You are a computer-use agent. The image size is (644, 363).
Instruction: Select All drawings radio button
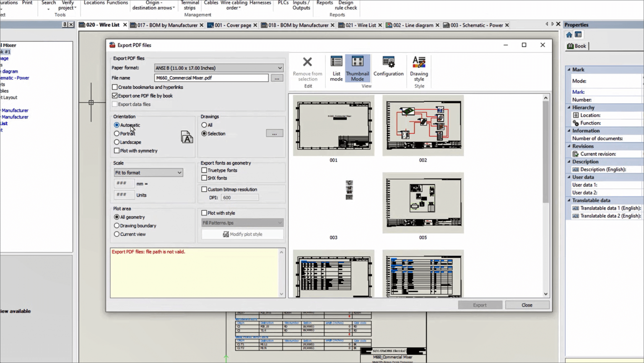pos(204,125)
